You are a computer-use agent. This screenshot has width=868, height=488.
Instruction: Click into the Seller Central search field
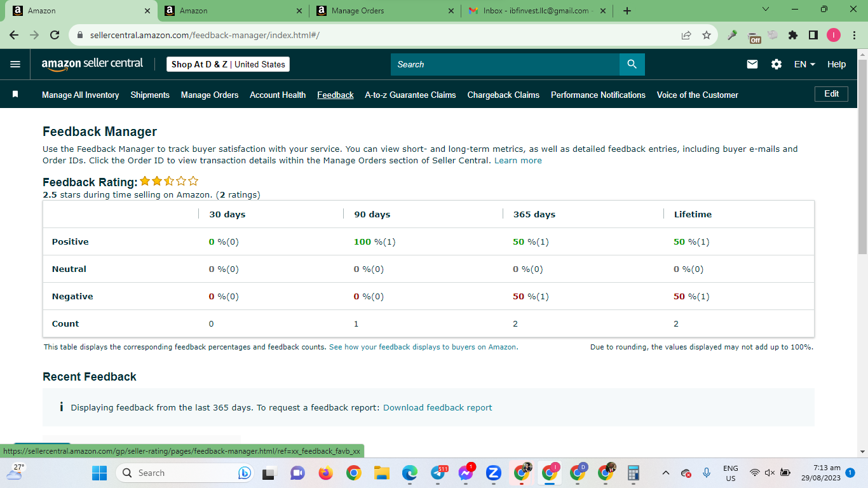(x=505, y=64)
